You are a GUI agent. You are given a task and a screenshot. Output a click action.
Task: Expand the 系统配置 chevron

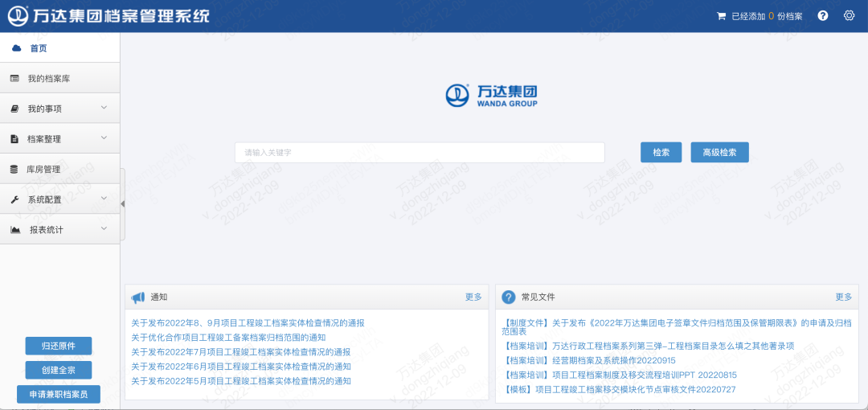tap(104, 199)
